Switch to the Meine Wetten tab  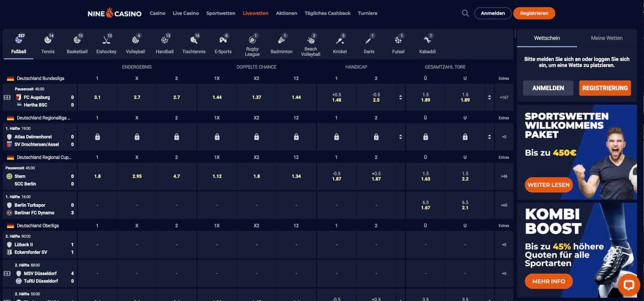[x=607, y=38]
